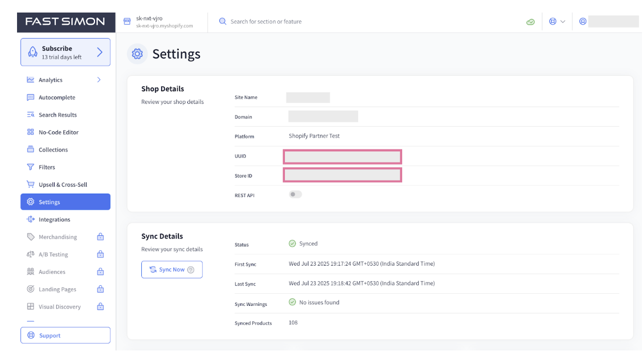
Task: Open the Integrations menu item
Action: [54, 220]
